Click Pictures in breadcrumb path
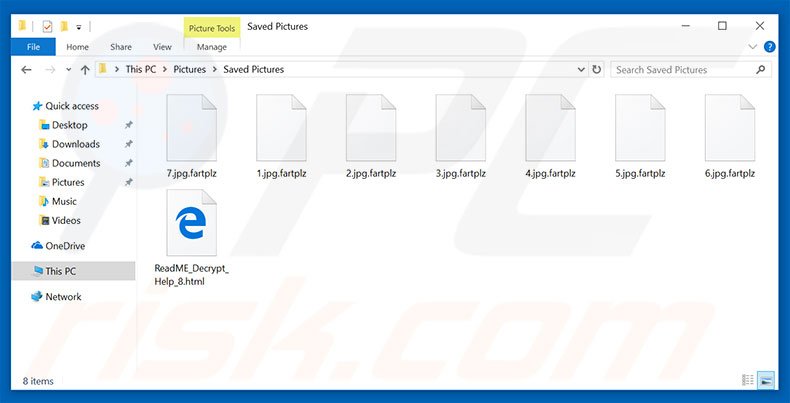The image size is (790, 403). coord(189,70)
